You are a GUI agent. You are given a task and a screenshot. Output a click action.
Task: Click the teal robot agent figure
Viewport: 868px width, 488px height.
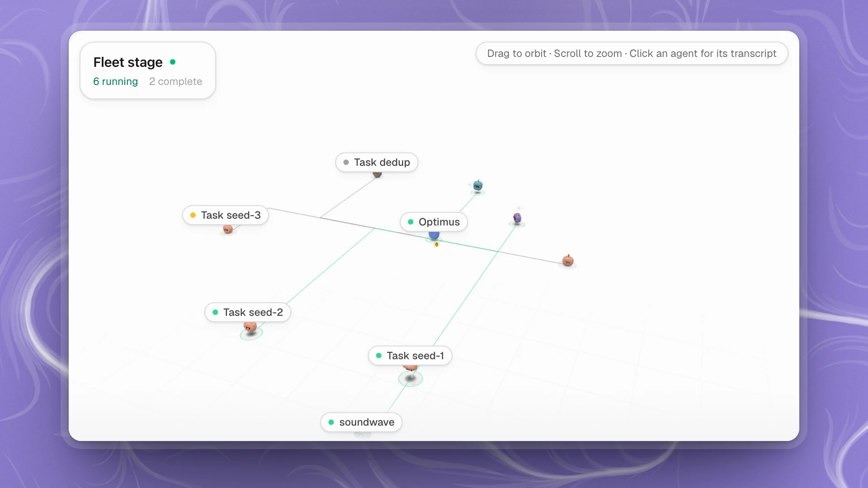pyautogui.click(x=477, y=186)
